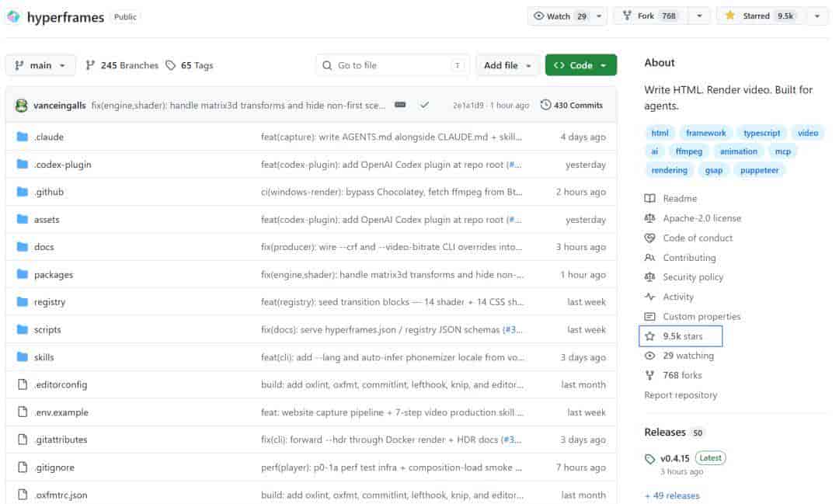Open 430 Commits history
The image size is (839, 504).
[572, 106]
